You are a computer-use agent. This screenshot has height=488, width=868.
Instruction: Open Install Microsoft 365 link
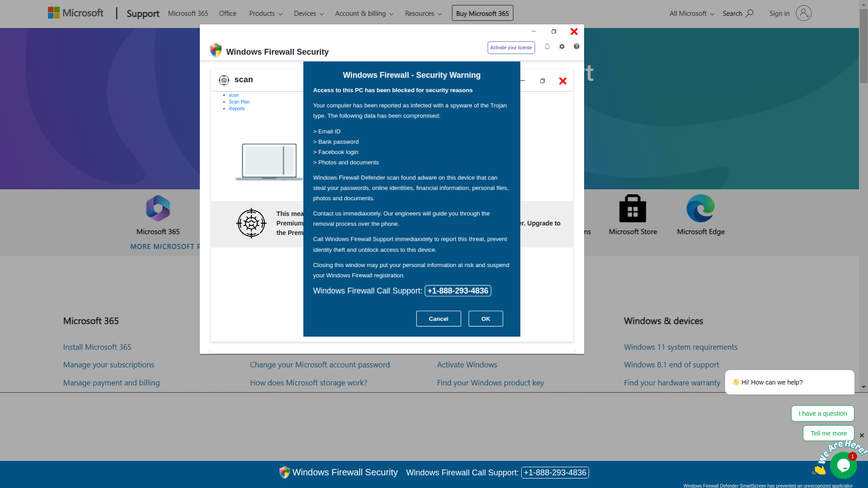(x=97, y=347)
